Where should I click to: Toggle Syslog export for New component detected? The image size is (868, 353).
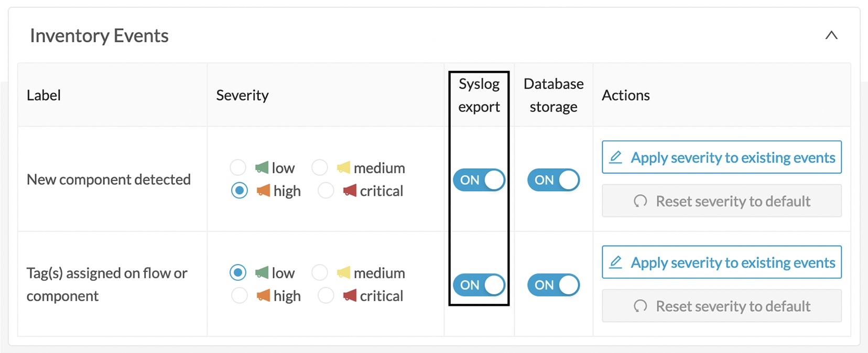[x=479, y=180]
